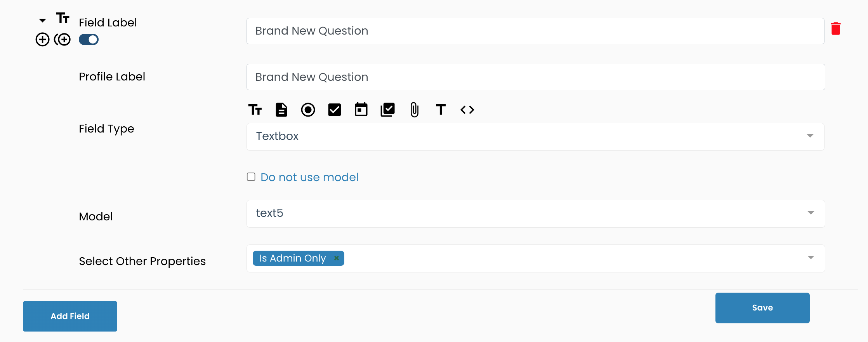Click the Save button
This screenshot has height=342, width=868.
coord(762,308)
